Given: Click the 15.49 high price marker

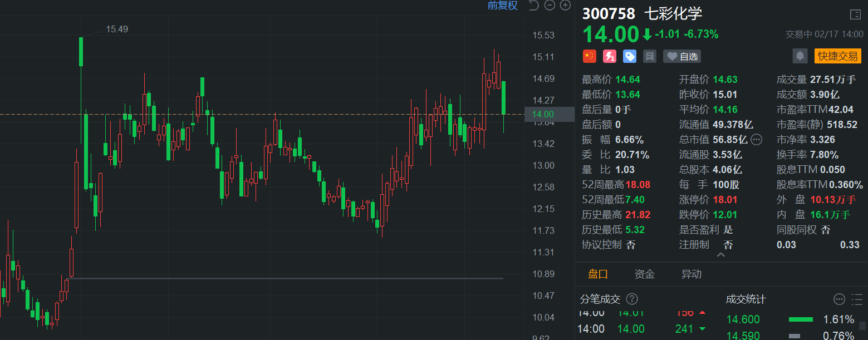Looking at the screenshot, I should tap(117, 29).
